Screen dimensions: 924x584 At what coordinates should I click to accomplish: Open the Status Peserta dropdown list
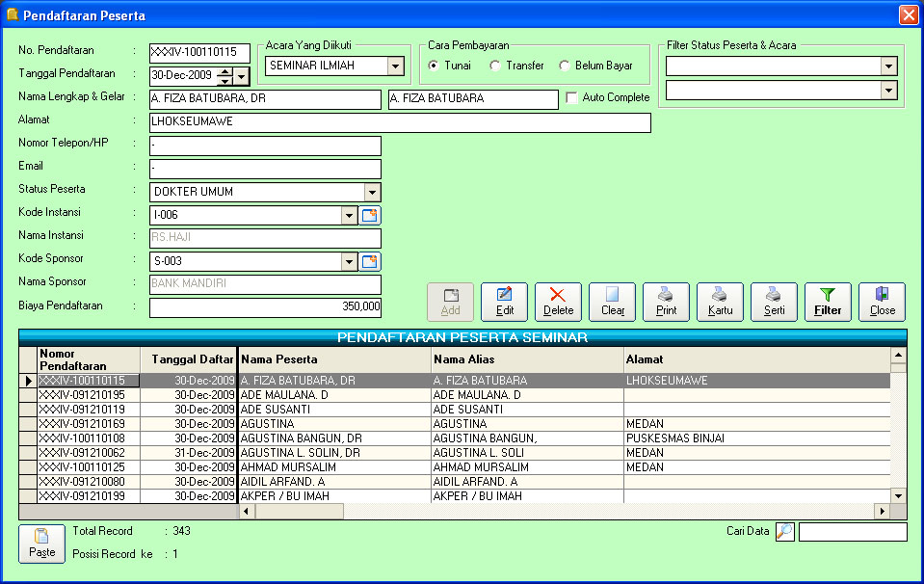click(372, 192)
